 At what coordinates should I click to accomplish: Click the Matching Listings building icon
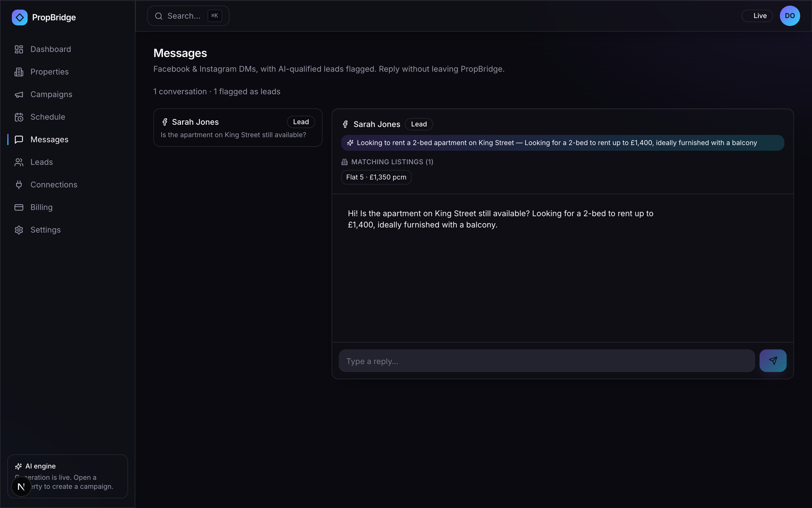click(344, 162)
